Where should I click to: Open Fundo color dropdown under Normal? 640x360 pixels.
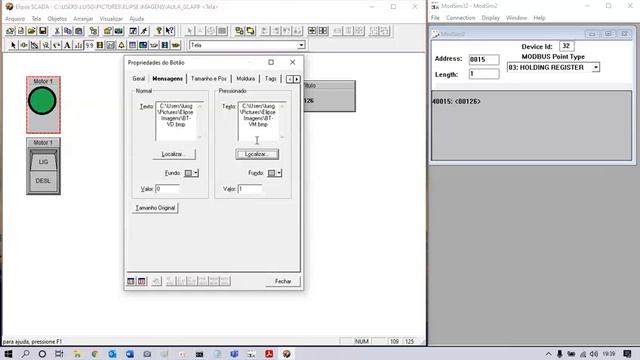tap(196, 173)
